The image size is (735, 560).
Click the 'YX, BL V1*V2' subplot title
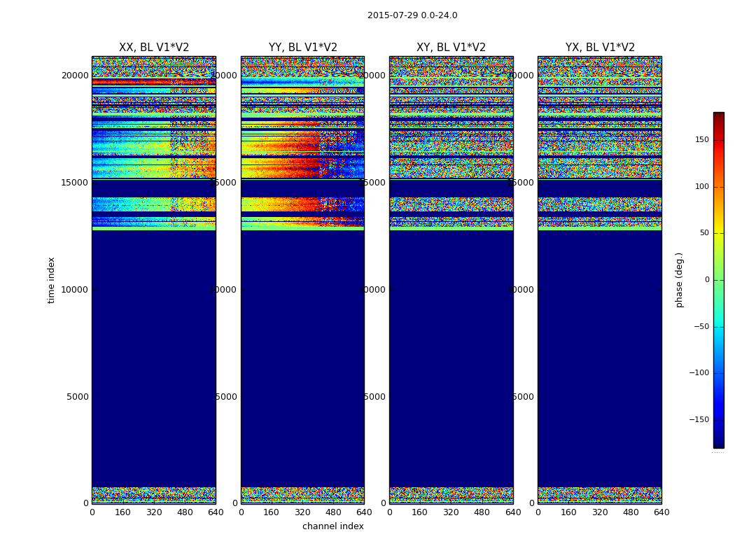600,48
